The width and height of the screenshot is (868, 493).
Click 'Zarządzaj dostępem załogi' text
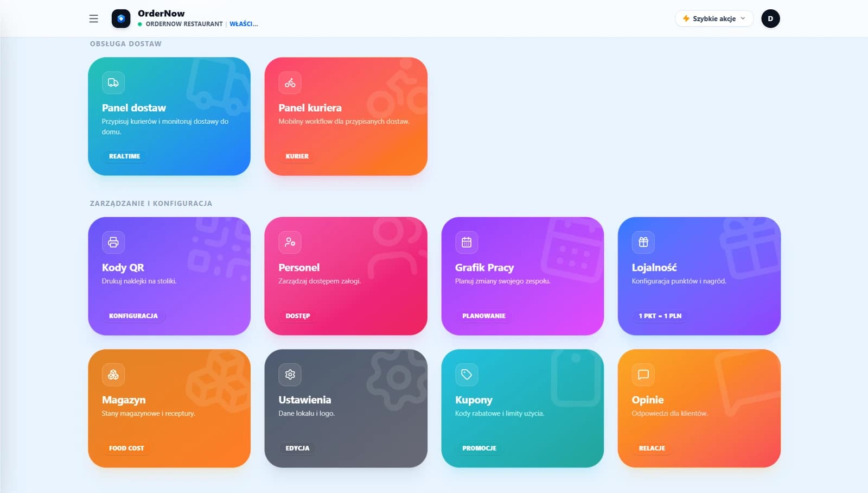tap(320, 281)
